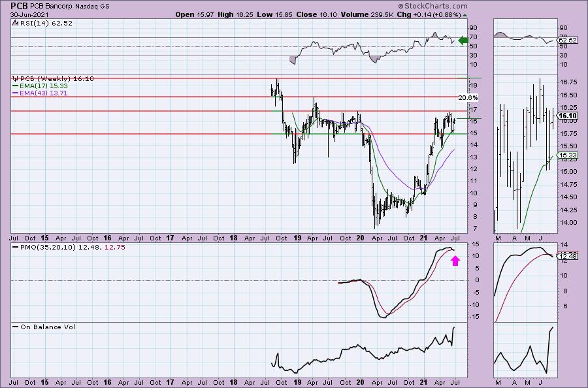Click the PCB (Weekly) price legend label

pos(57,79)
